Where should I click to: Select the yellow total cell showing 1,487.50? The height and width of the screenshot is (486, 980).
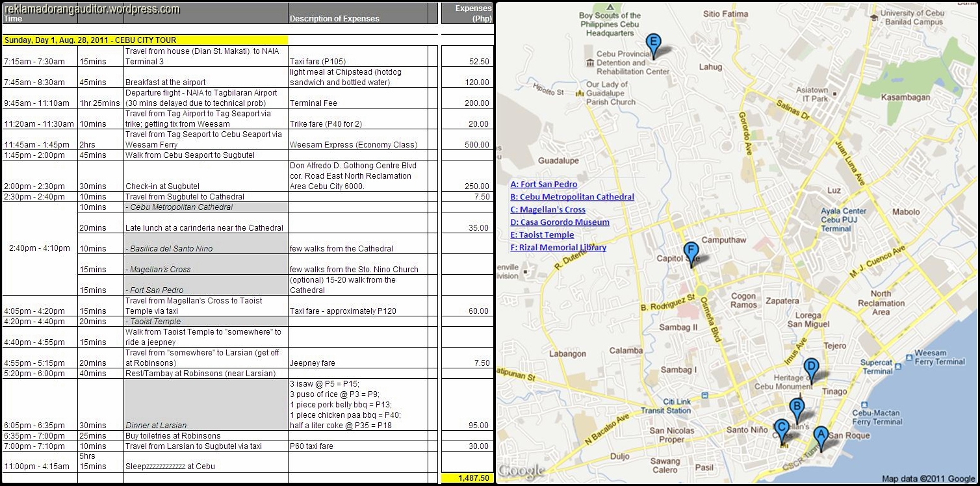[x=467, y=478]
